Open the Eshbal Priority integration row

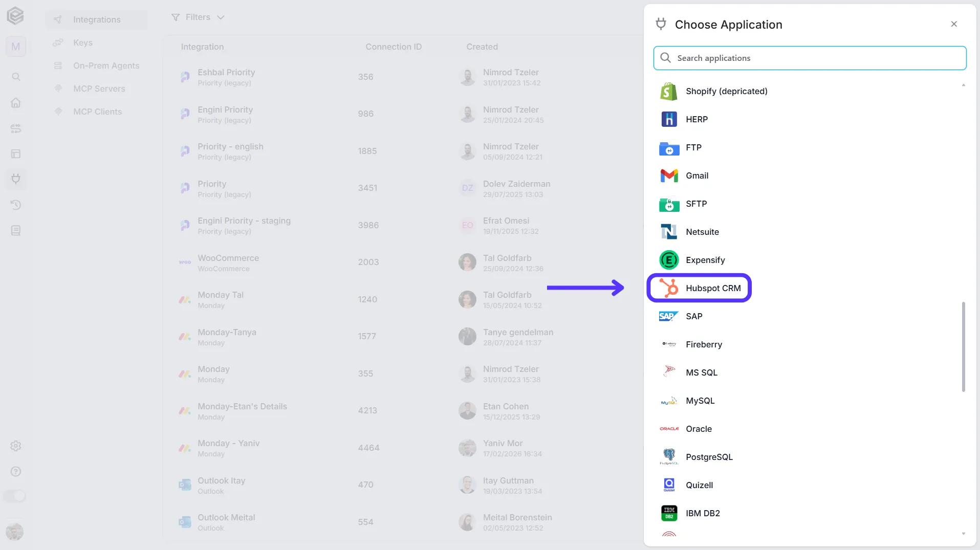pos(403,77)
